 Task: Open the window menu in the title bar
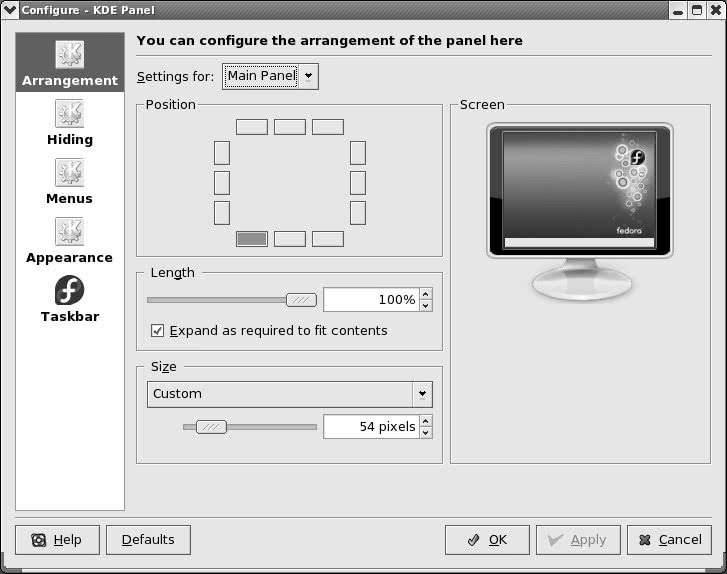pyautogui.click(x=10, y=10)
